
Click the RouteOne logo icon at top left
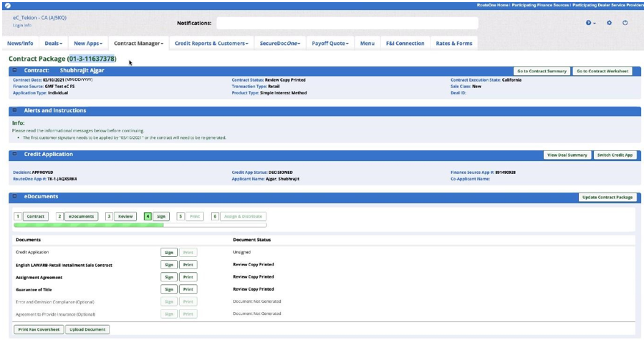[8, 6]
